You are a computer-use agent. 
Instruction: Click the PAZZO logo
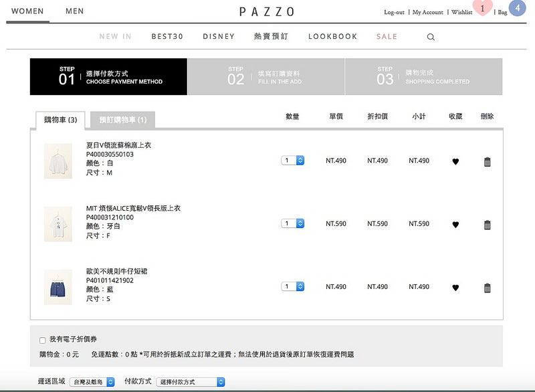(x=266, y=12)
